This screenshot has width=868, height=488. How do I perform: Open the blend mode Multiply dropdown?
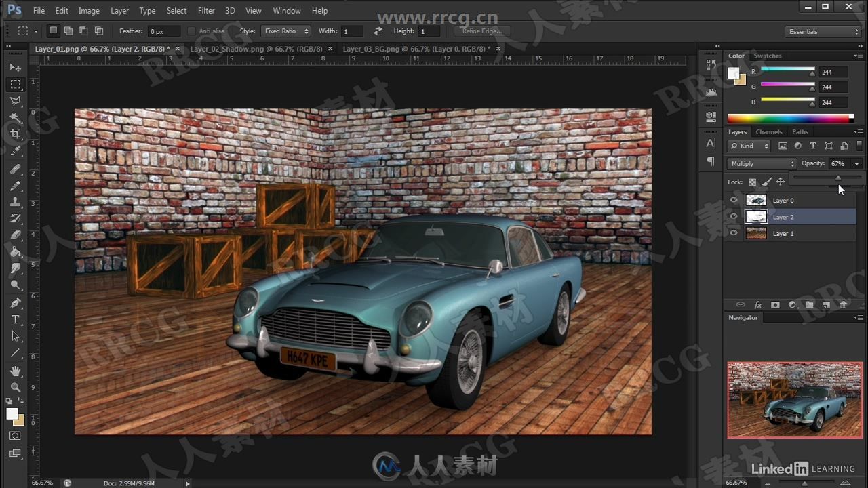click(762, 163)
